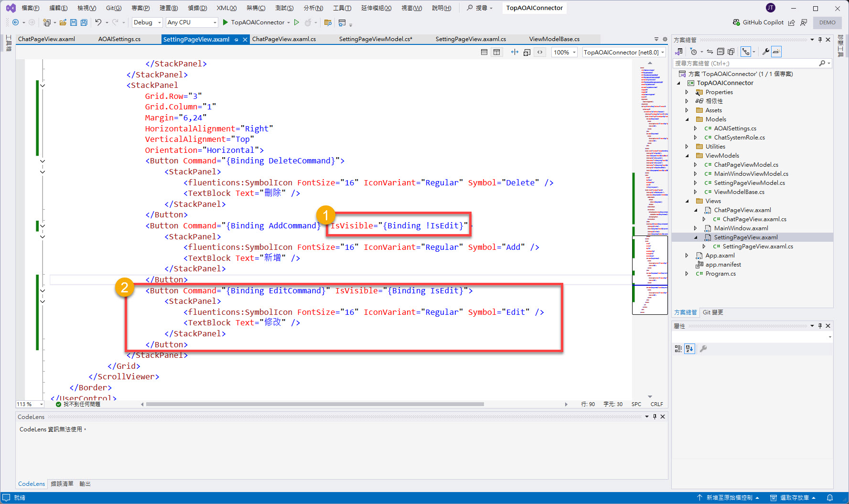Toggle Show All Files icon in Solution Explorer
Image resolution: width=849 pixels, height=504 pixels.
tap(731, 52)
